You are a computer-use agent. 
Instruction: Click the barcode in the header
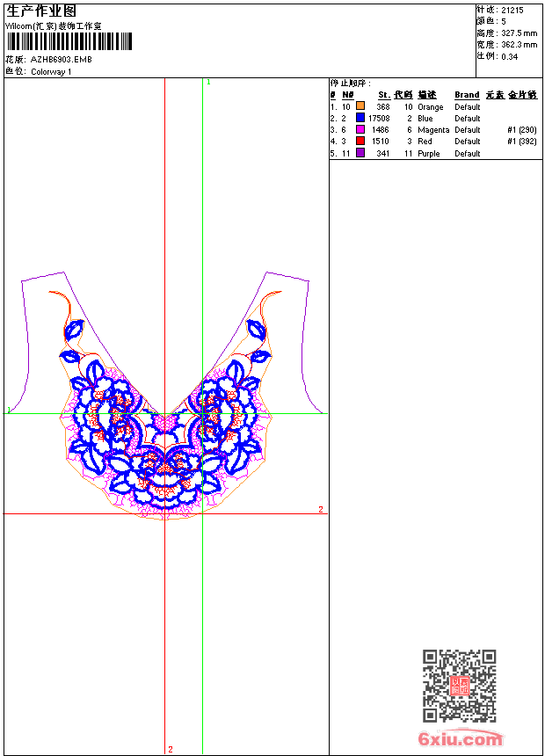(69, 41)
